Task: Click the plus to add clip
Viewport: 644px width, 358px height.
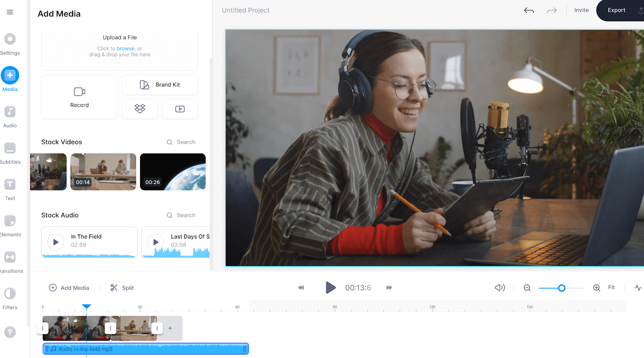Action: 170,328
